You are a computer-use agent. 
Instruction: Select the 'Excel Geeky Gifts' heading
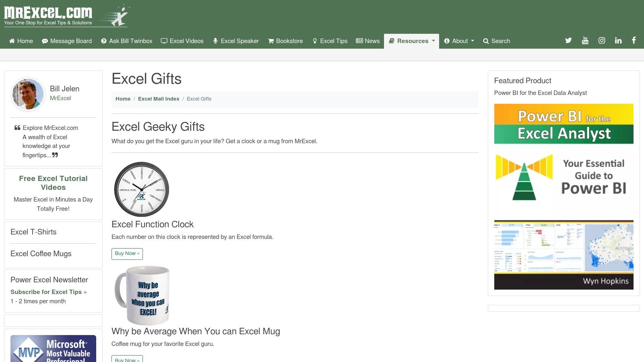158,127
